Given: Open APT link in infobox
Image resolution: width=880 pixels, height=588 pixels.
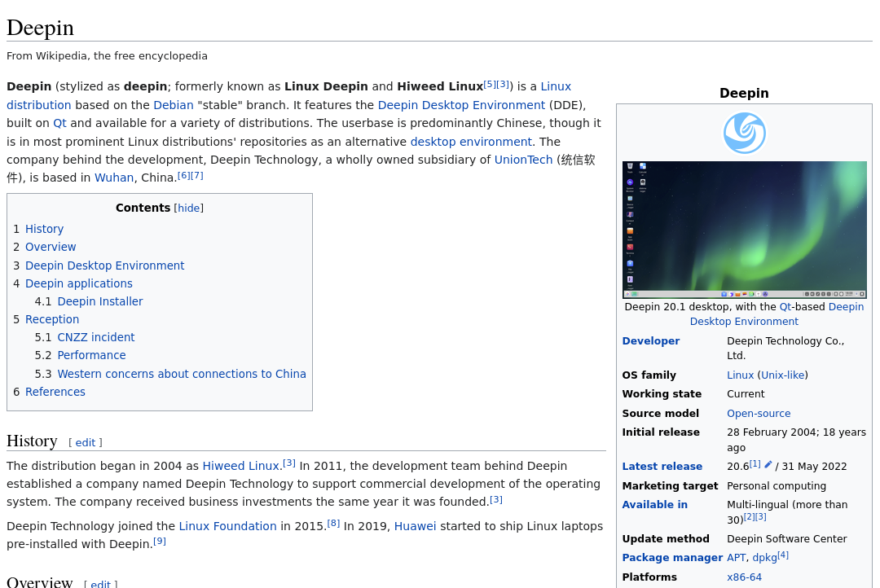Looking at the screenshot, I should click(737, 557).
